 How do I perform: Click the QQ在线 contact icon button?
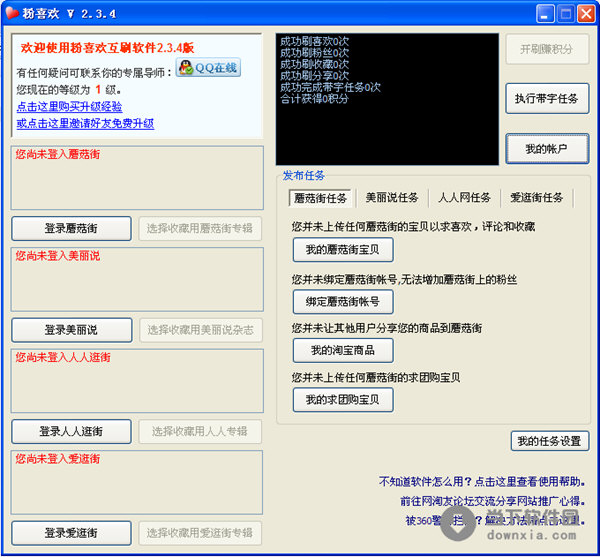click(x=208, y=68)
